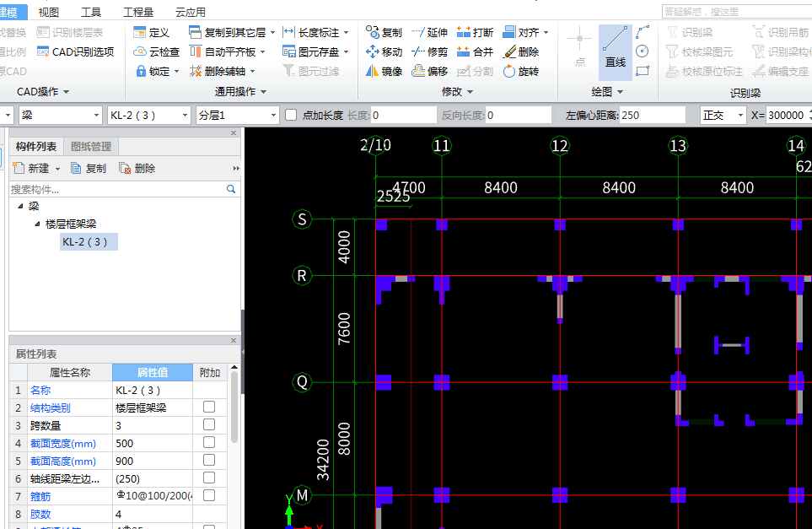This screenshot has height=529, width=812.
Task: Check the 附加 box for 跨数量
Action: [209, 424]
